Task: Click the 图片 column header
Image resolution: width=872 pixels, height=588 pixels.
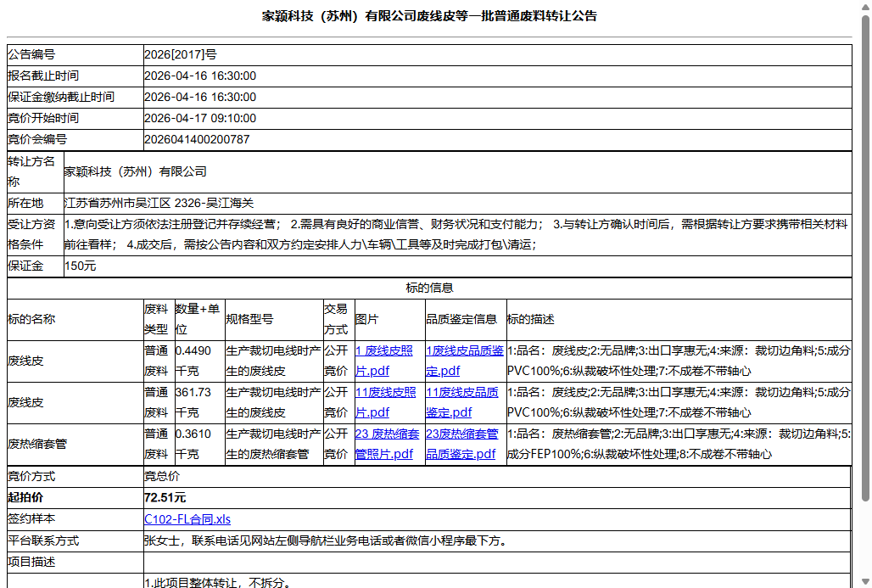Action: [390, 319]
